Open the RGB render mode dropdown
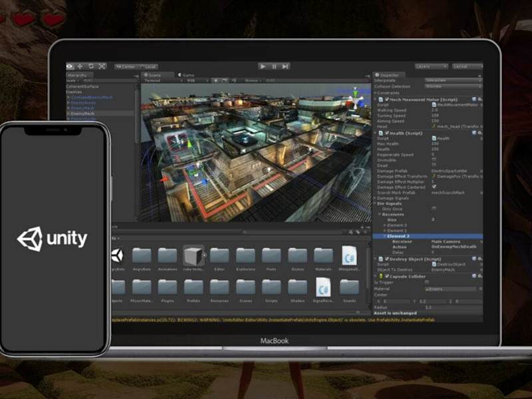The width and height of the screenshot is (532, 399). pos(197,80)
